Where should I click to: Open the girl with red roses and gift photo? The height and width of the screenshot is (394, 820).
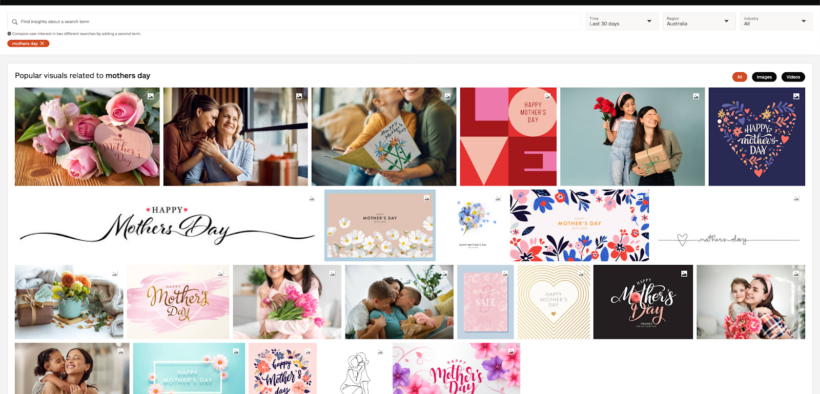pyautogui.click(x=632, y=137)
